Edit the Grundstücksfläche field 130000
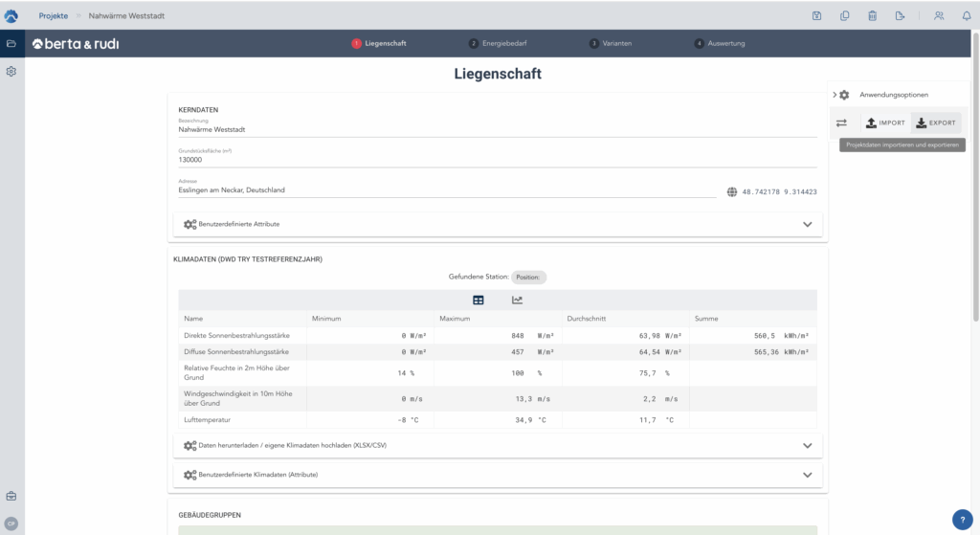The width and height of the screenshot is (980, 535). [498, 160]
